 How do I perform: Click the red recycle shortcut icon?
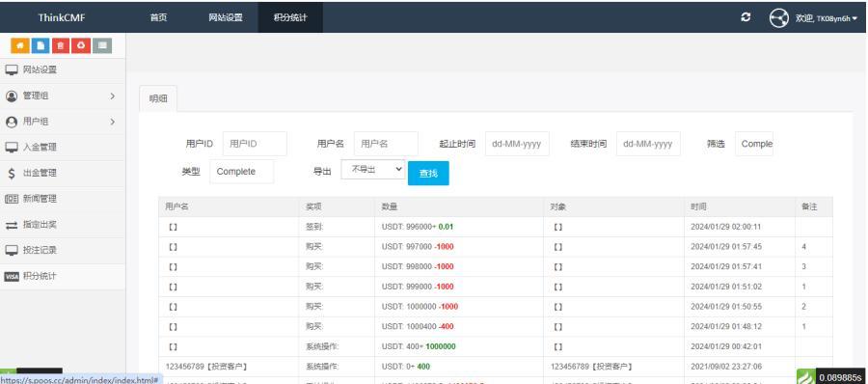(81, 46)
